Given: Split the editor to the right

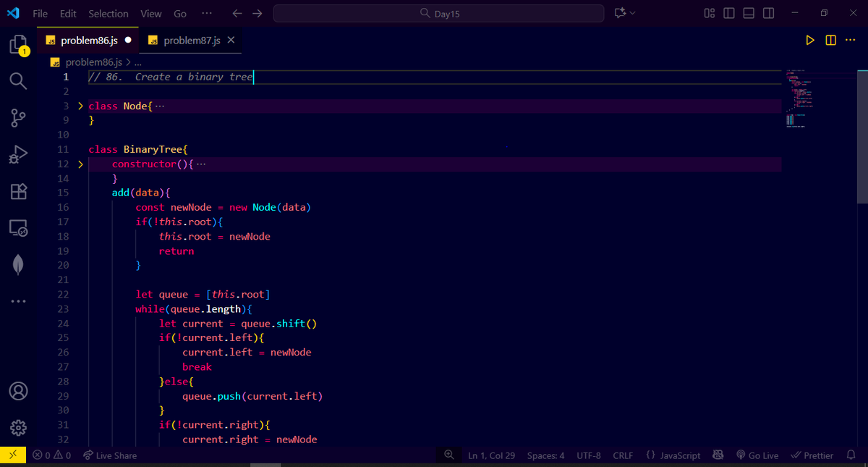Looking at the screenshot, I should click(830, 41).
